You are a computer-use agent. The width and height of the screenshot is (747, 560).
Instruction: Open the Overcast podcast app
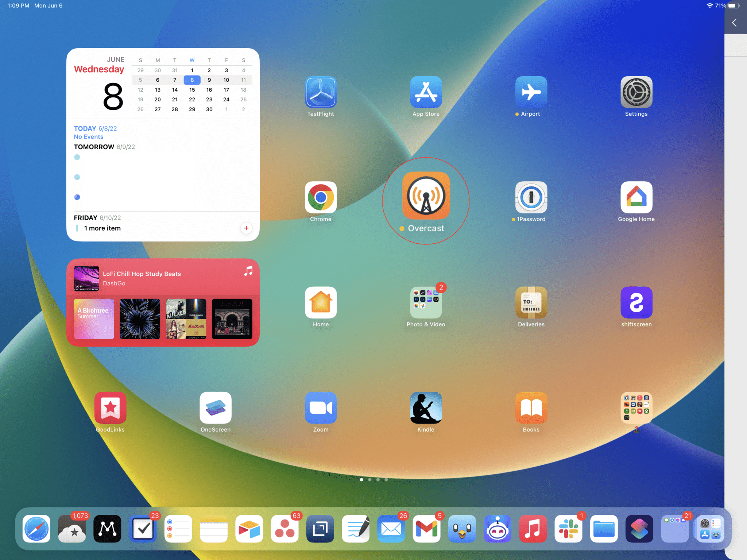tap(425, 196)
